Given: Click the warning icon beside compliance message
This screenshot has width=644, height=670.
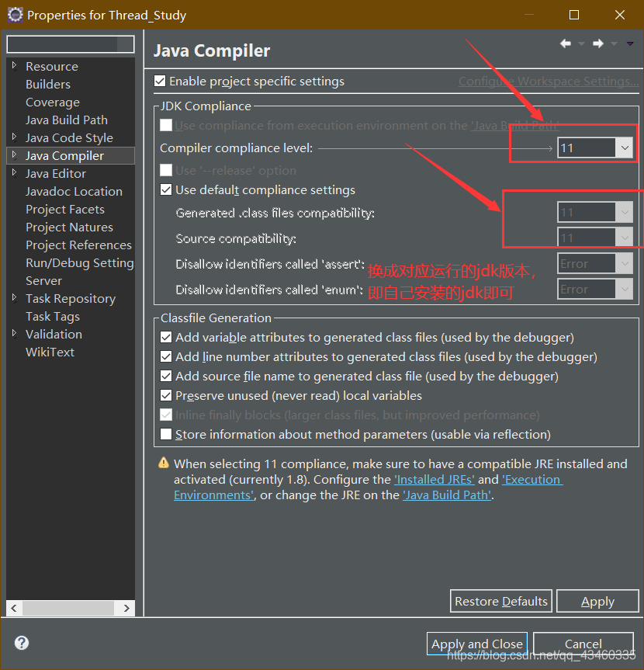Looking at the screenshot, I should click(x=164, y=463).
